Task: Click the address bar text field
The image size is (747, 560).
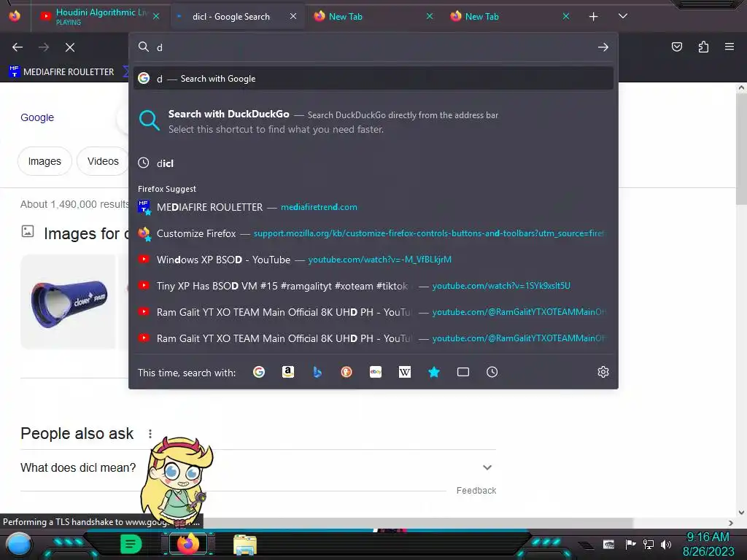Action: pos(374,47)
